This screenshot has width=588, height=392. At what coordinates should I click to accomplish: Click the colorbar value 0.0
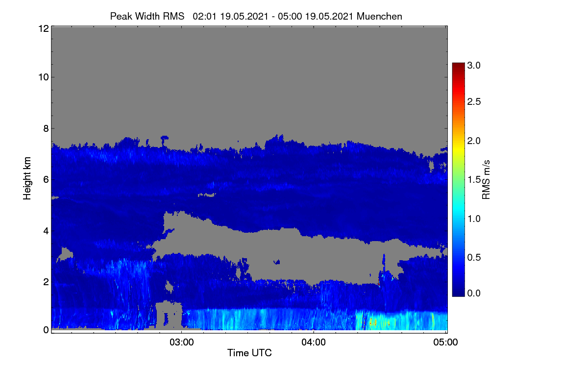474,293
